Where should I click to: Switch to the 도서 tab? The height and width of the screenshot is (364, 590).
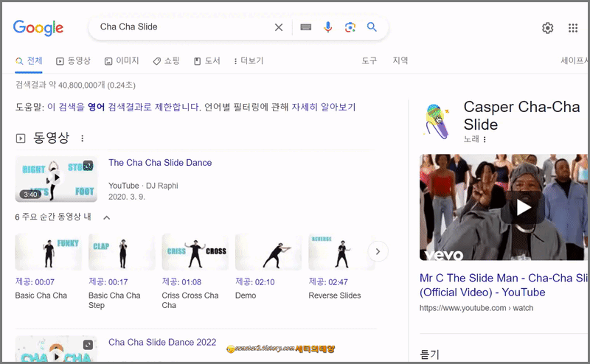pos(207,61)
